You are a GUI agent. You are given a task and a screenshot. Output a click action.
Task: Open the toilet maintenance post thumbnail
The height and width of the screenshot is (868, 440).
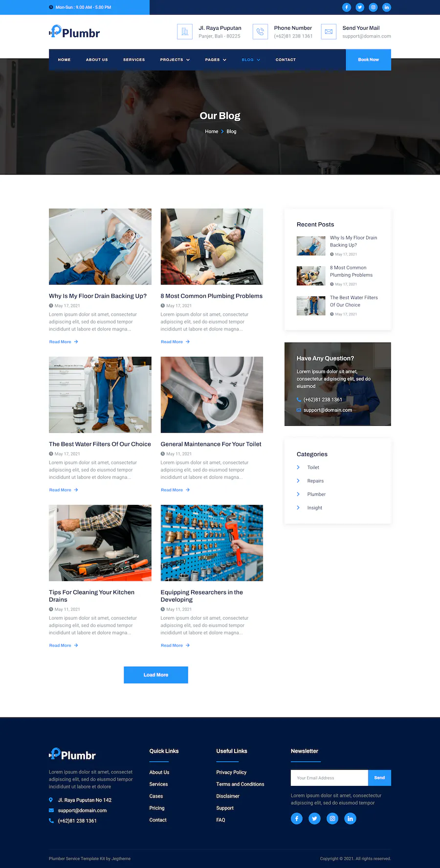(212, 395)
